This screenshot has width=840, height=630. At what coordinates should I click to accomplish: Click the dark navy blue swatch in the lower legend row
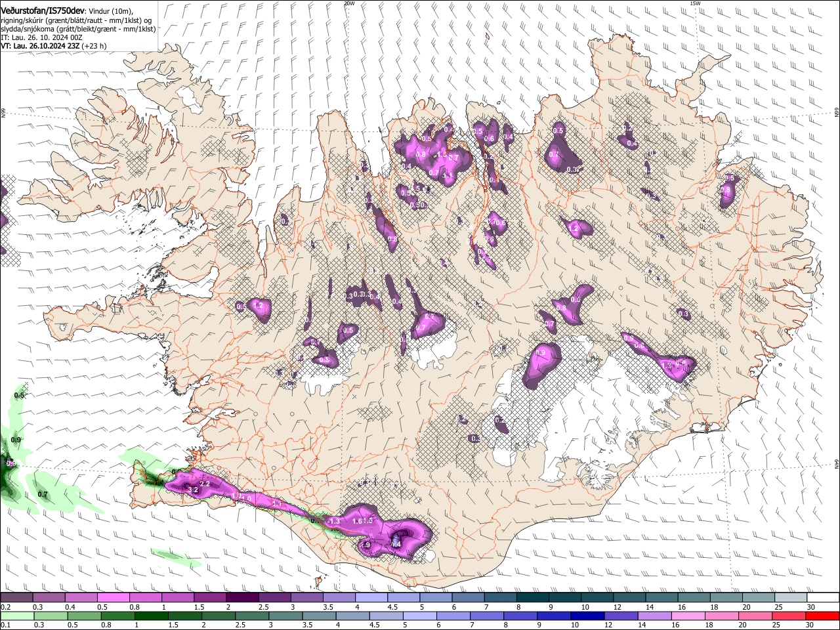(x=587, y=616)
